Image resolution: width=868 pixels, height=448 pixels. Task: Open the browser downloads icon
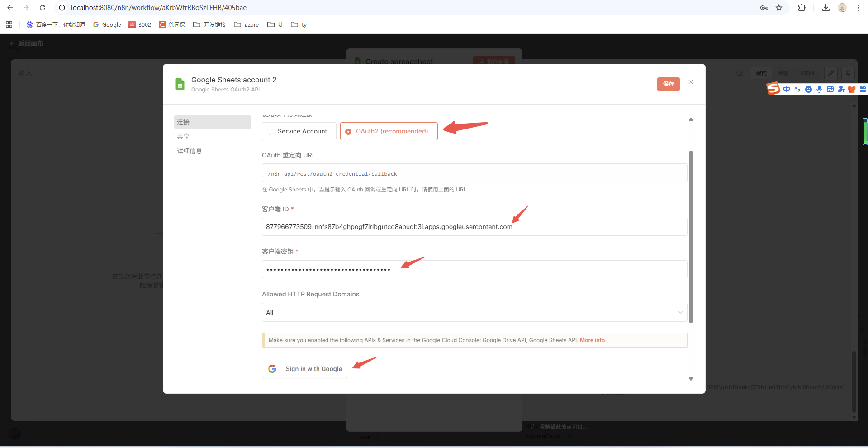[x=826, y=8]
